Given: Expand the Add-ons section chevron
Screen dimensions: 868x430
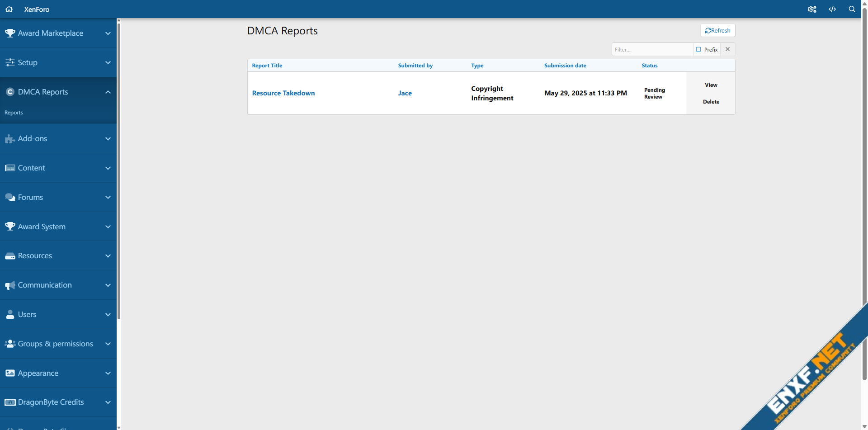Looking at the screenshot, I should tap(108, 138).
